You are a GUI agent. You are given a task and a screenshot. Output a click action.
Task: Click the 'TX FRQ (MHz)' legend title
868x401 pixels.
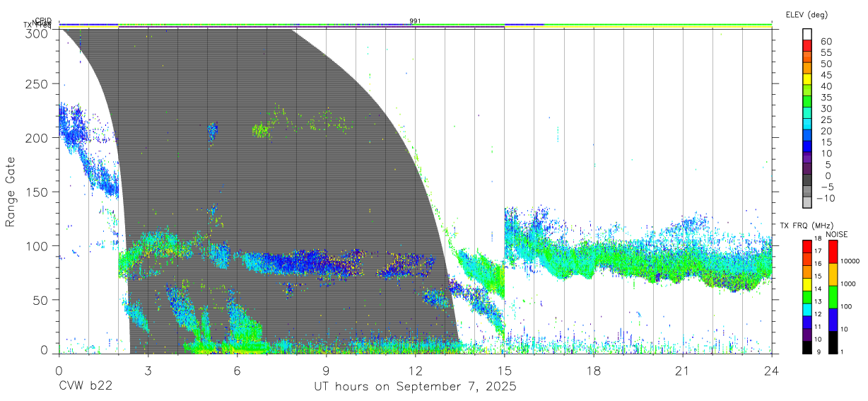806,226
